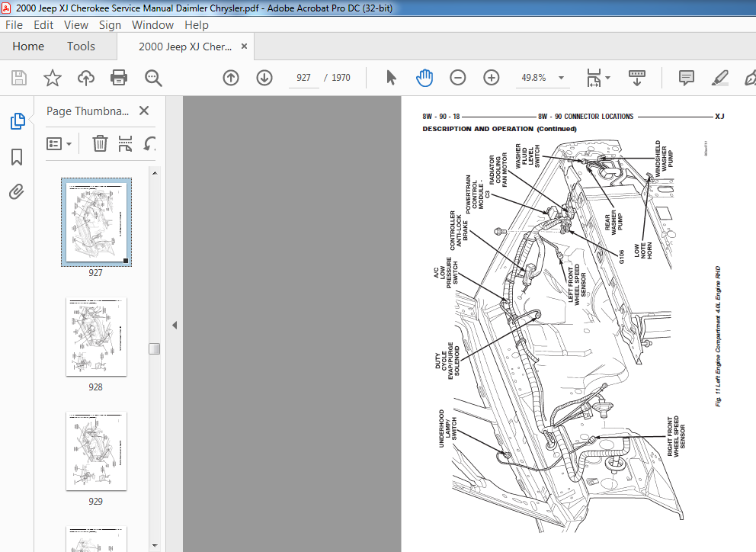The width and height of the screenshot is (756, 552).
Task: Click the page number field showing 927
Action: 304,78
